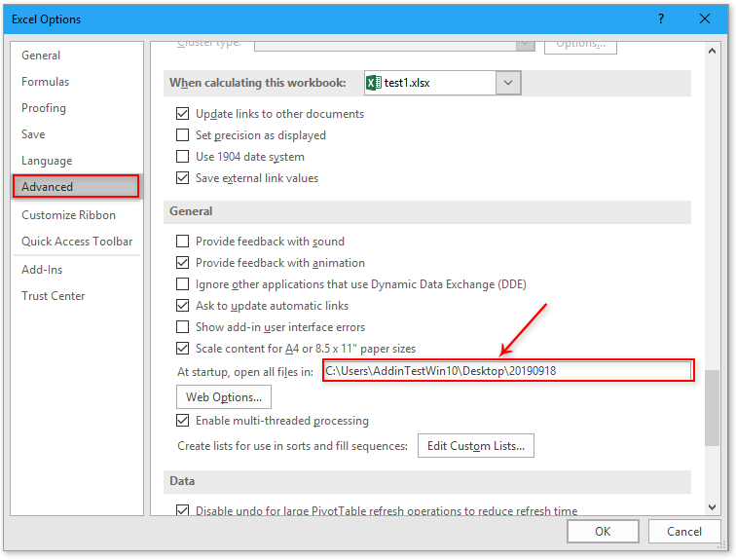The height and width of the screenshot is (560, 736).
Task: Enable Set precision as displayed
Action: click(183, 135)
